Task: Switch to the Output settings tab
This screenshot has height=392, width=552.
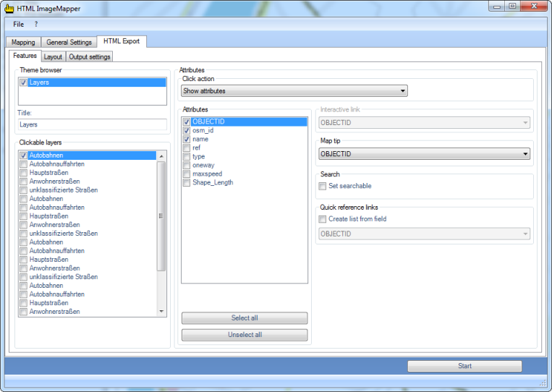Action: coord(90,56)
